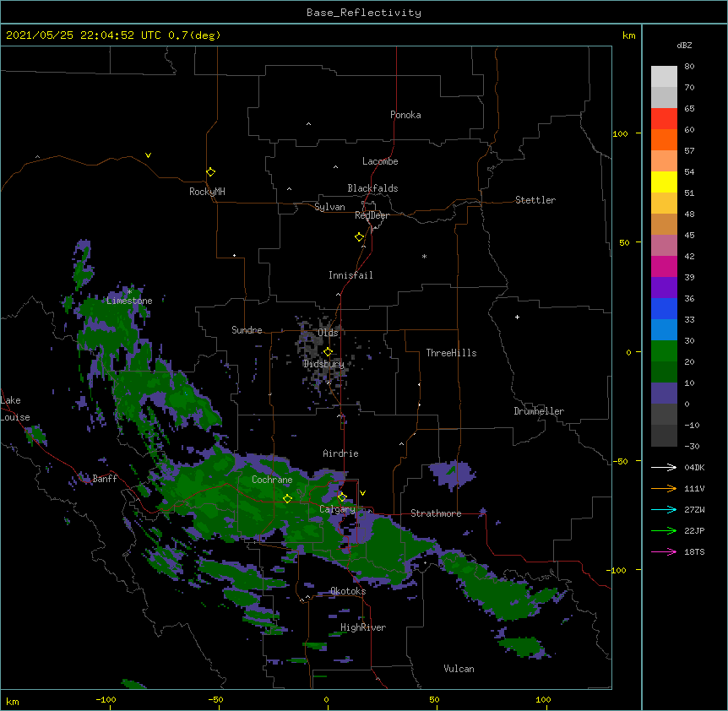Click the Innisfail town label
Image resolution: width=728 pixels, height=711 pixels.
[350, 275]
